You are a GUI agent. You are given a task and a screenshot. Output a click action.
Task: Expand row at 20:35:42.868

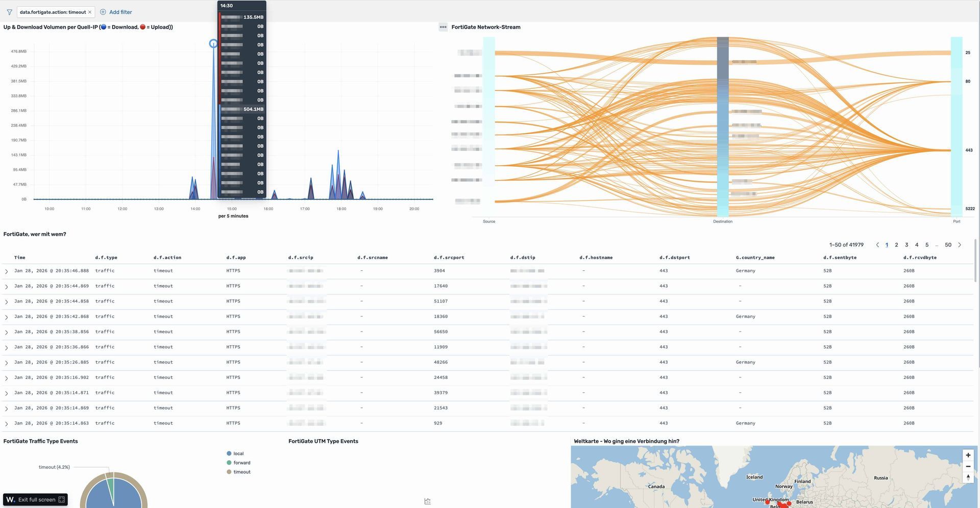point(6,317)
